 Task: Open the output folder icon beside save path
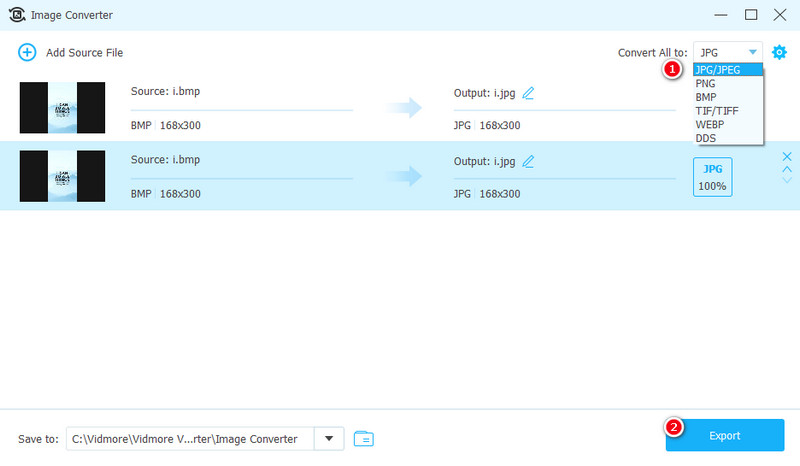click(363, 438)
